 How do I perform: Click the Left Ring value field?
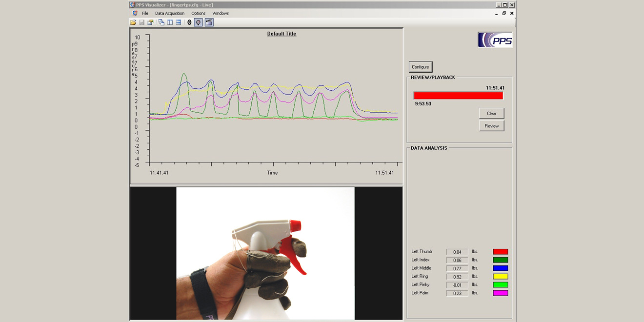point(457,277)
